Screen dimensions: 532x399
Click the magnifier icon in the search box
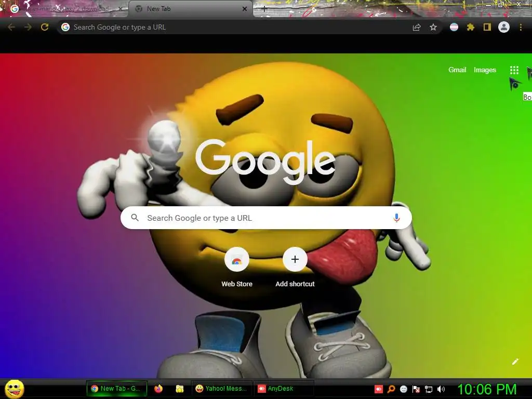coord(135,218)
